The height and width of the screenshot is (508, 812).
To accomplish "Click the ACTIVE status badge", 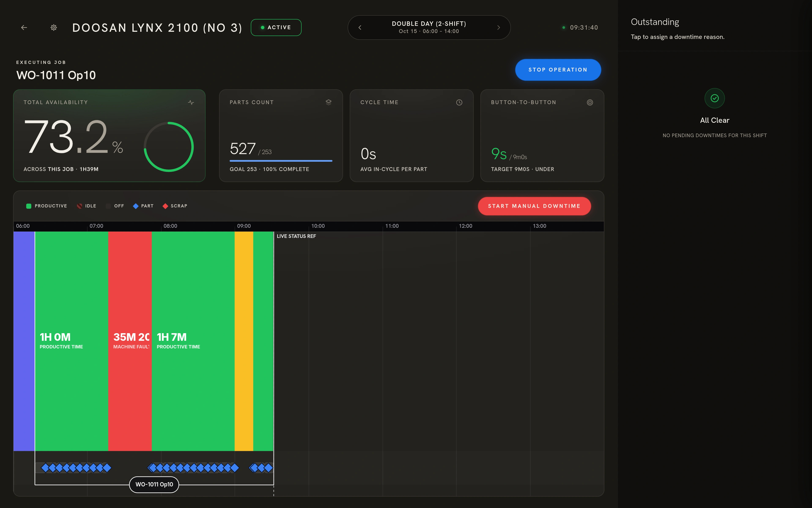I will point(276,28).
